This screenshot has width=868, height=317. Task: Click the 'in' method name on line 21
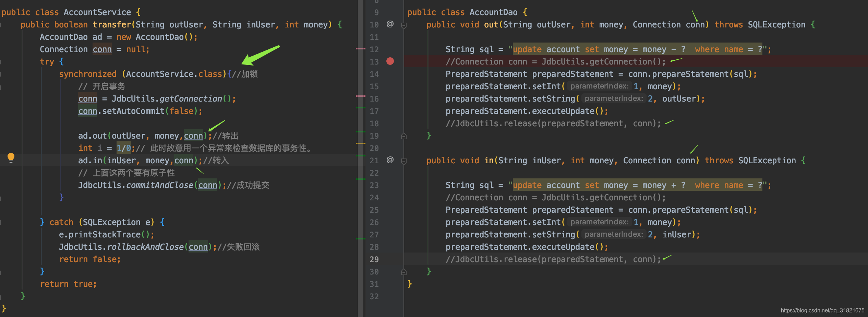click(x=489, y=161)
